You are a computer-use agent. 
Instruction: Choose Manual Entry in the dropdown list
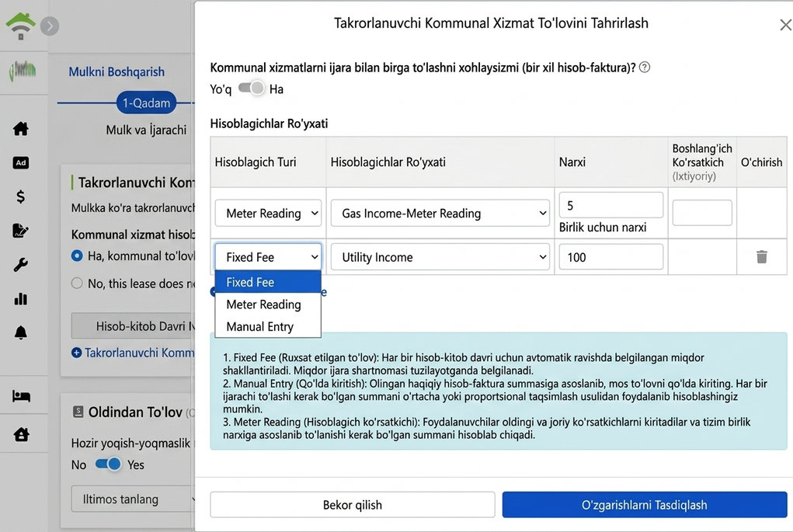point(268,327)
